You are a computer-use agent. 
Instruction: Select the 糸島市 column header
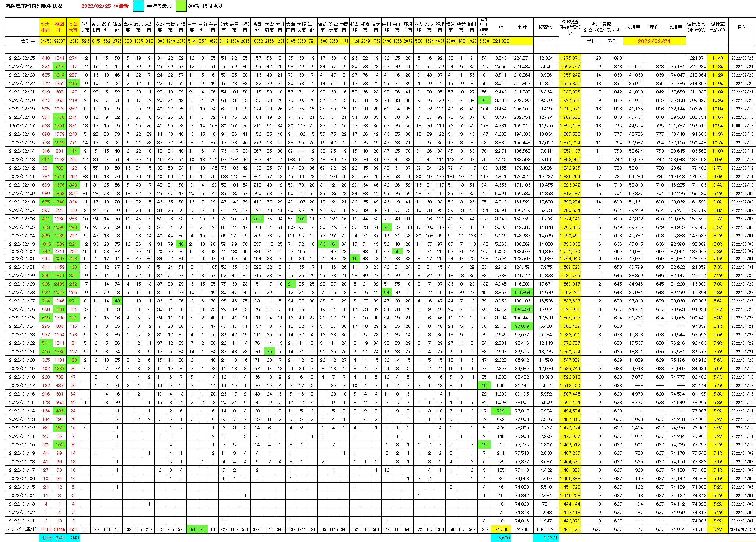213,27
